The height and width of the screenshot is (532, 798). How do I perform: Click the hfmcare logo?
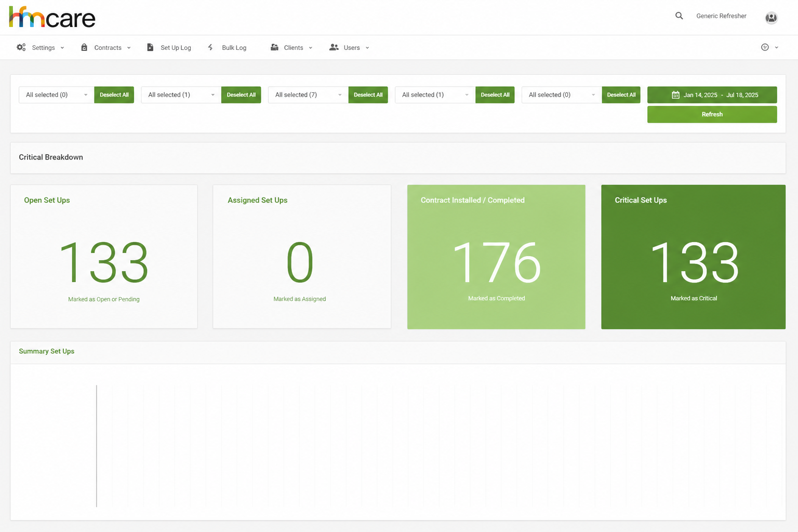pyautogui.click(x=52, y=17)
